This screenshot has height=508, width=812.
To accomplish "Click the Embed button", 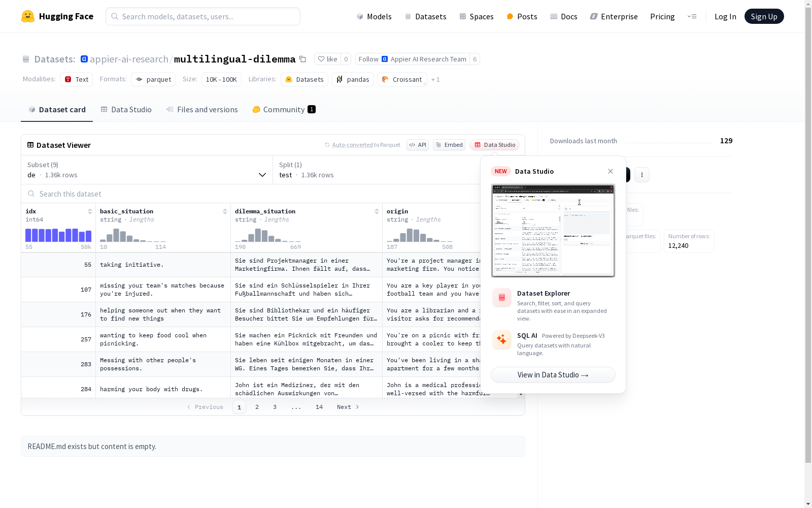I will click(449, 145).
